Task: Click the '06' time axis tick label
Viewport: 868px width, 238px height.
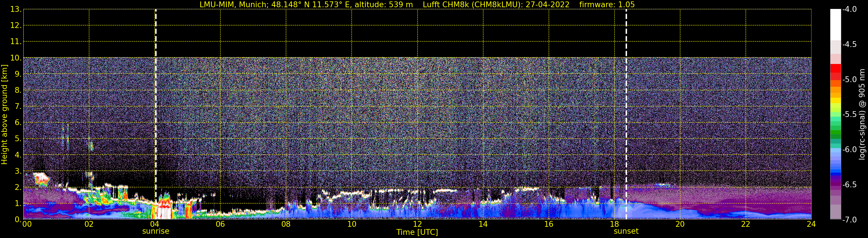Action: point(220,224)
